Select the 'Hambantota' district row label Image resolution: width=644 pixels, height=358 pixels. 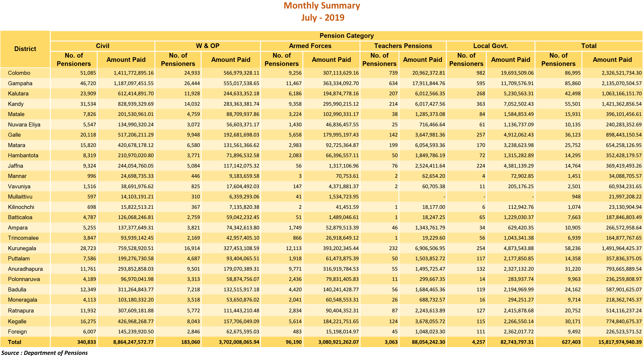(23, 155)
